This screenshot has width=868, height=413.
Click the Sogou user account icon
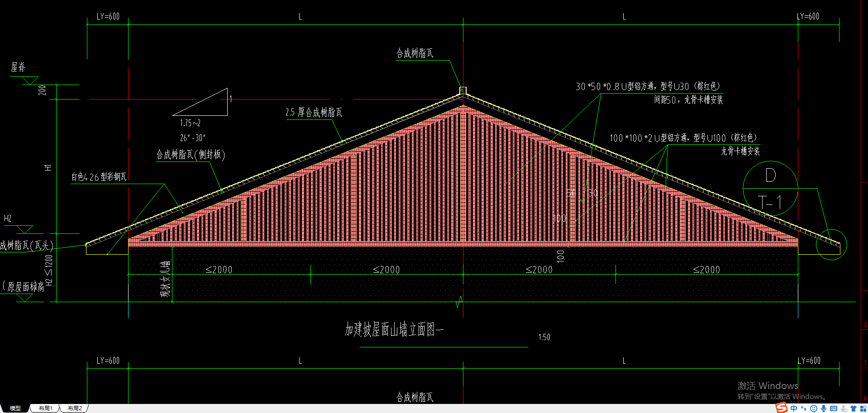click(844, 408)
